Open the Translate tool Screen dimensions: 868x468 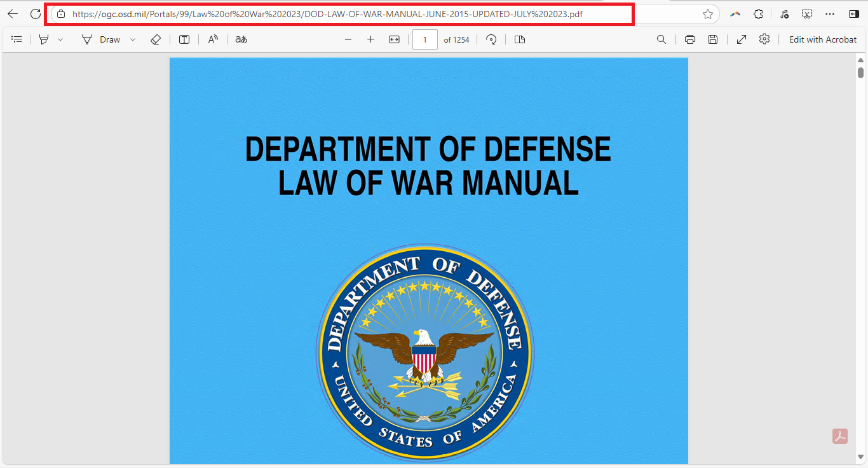coord(241,39)
